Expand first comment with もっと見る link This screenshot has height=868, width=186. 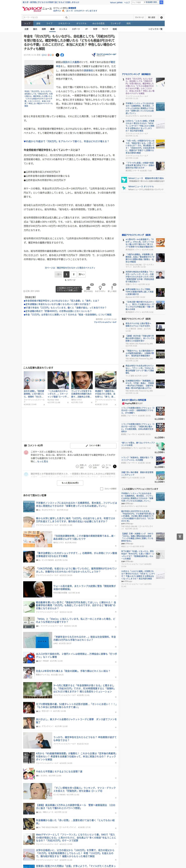[43, 461]
